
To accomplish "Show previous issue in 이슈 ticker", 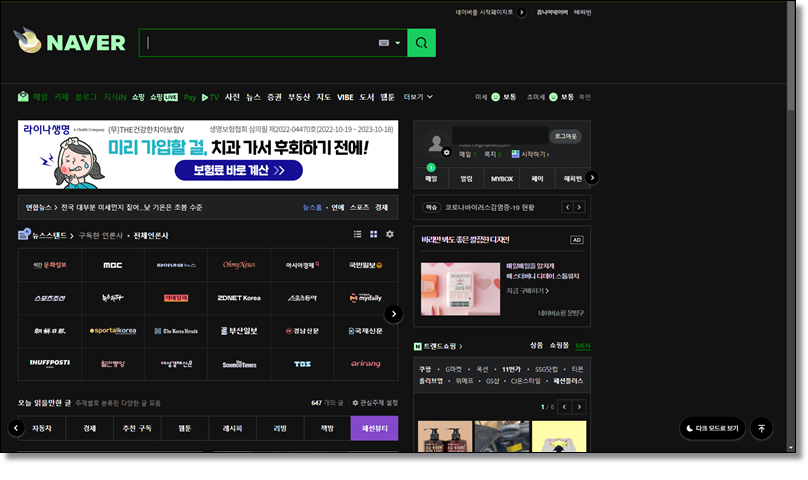I will coord(567,207).
